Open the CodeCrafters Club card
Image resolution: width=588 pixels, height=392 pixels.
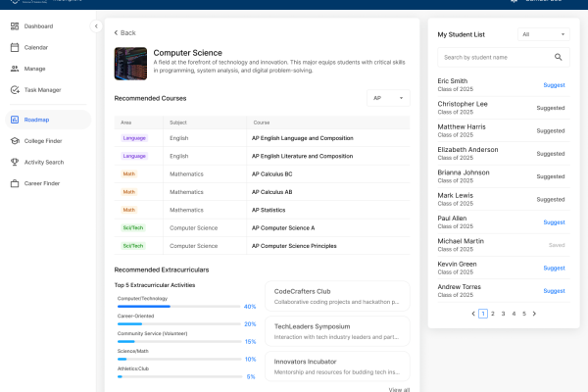[337, 296]
